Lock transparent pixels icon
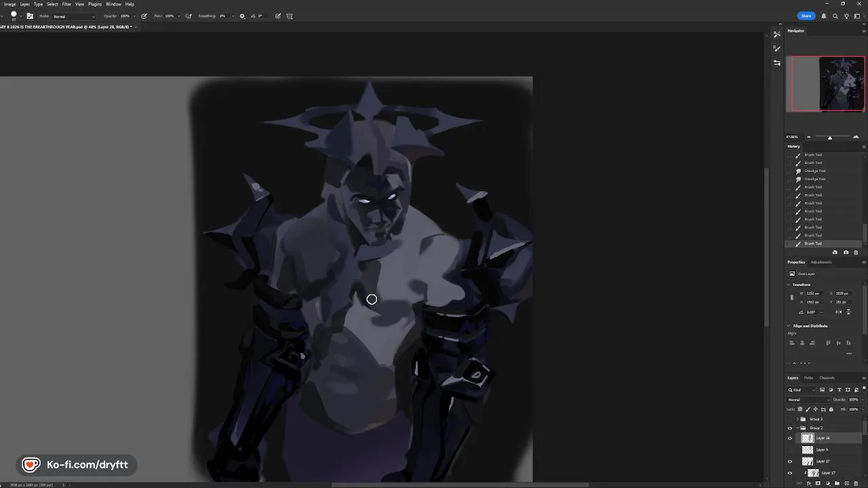 (x=800, y=409)
